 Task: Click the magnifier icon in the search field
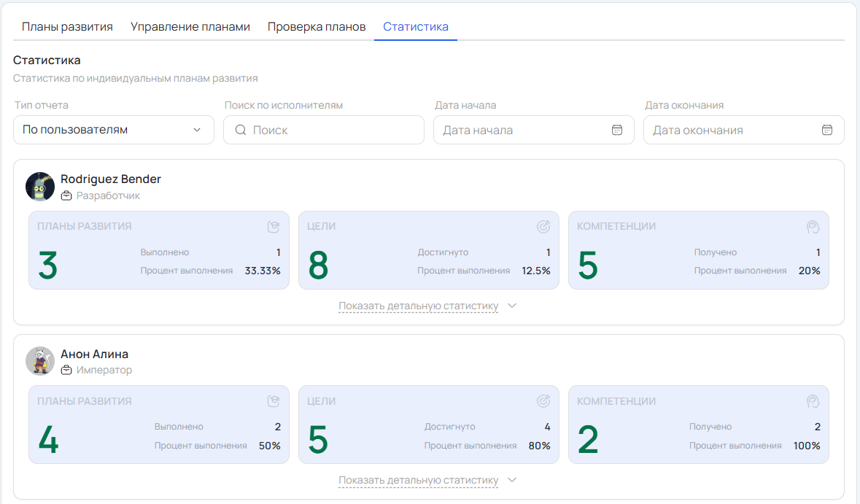240,130
